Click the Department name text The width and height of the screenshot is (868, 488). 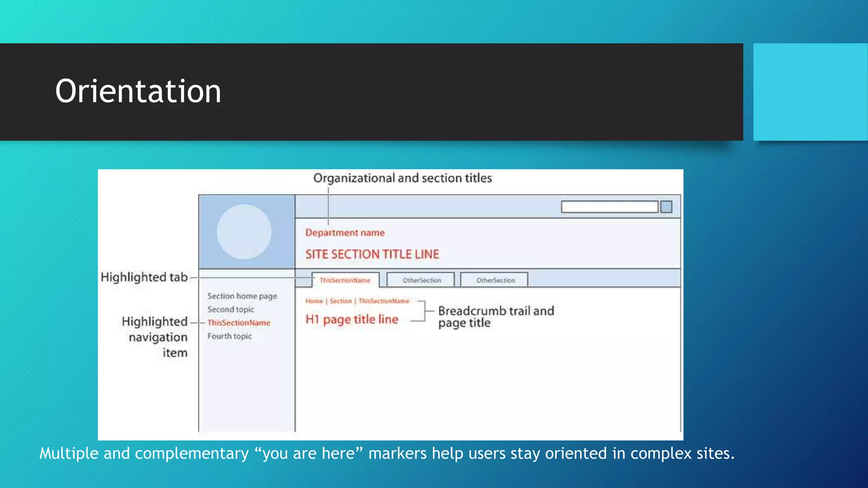[345, 233]
